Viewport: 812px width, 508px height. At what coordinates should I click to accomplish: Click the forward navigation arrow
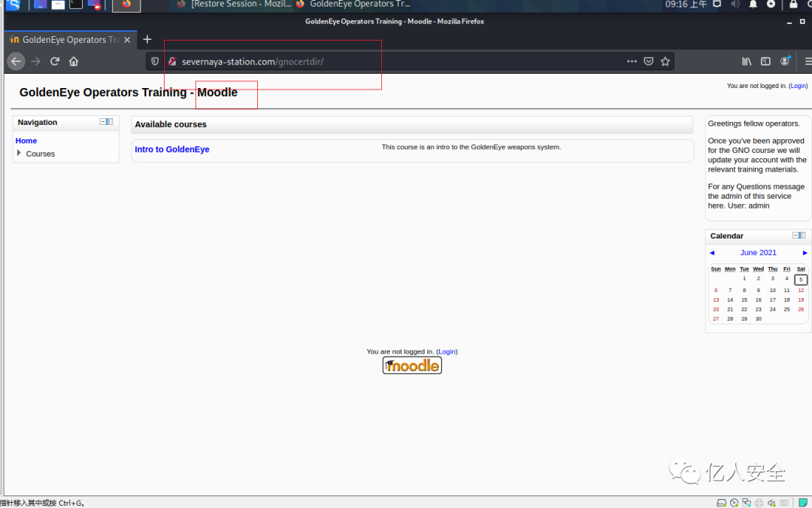tap(36, 61)
